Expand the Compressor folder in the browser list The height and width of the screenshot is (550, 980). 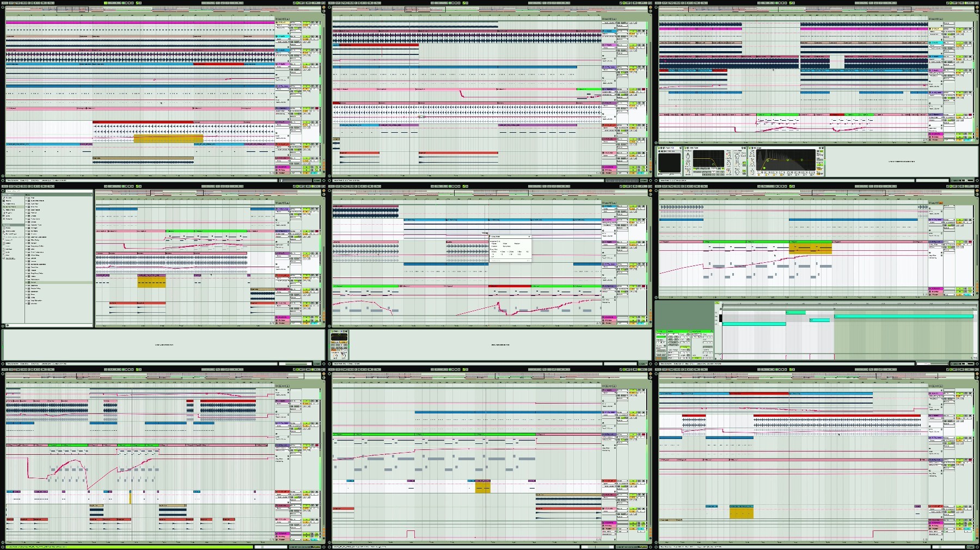(26, 219)
